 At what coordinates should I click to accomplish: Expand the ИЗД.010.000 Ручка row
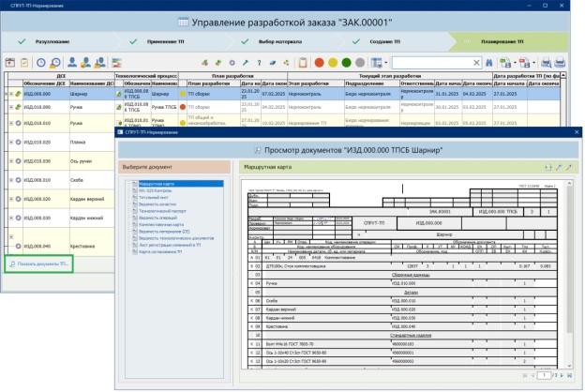pos(12,108)
